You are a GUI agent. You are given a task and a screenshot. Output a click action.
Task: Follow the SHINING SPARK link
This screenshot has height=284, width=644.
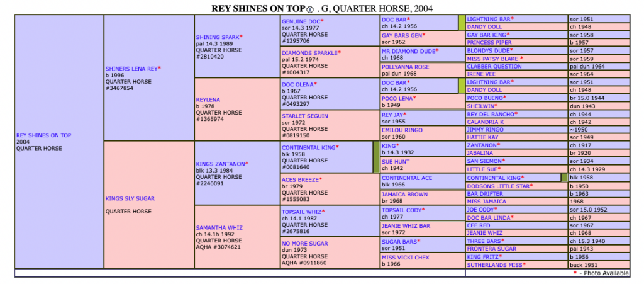(x=217, y=37)
